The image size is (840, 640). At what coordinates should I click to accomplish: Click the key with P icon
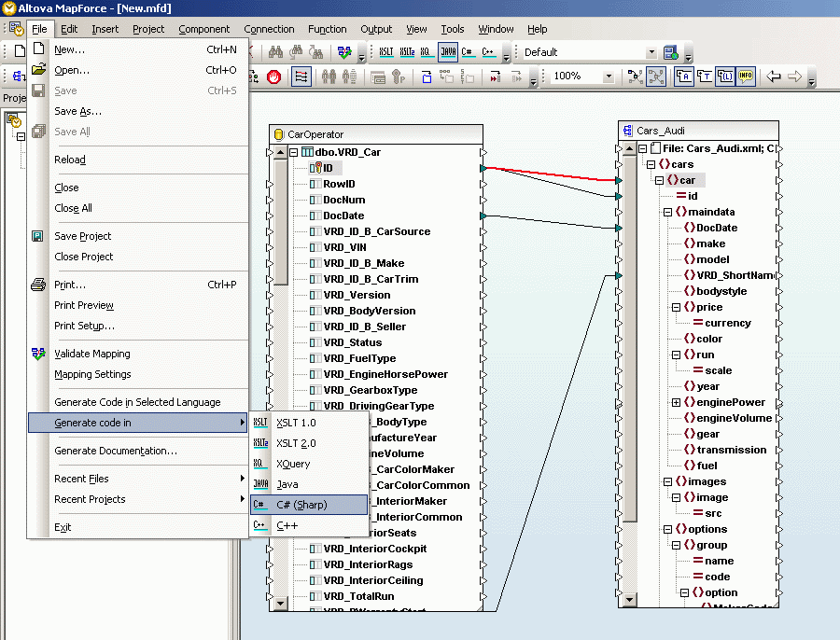399,77
